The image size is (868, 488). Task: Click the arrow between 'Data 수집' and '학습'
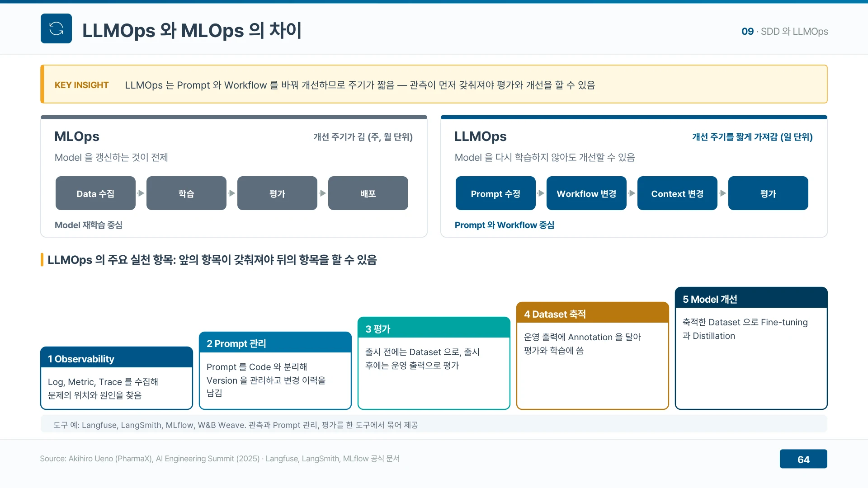[141, 193]
